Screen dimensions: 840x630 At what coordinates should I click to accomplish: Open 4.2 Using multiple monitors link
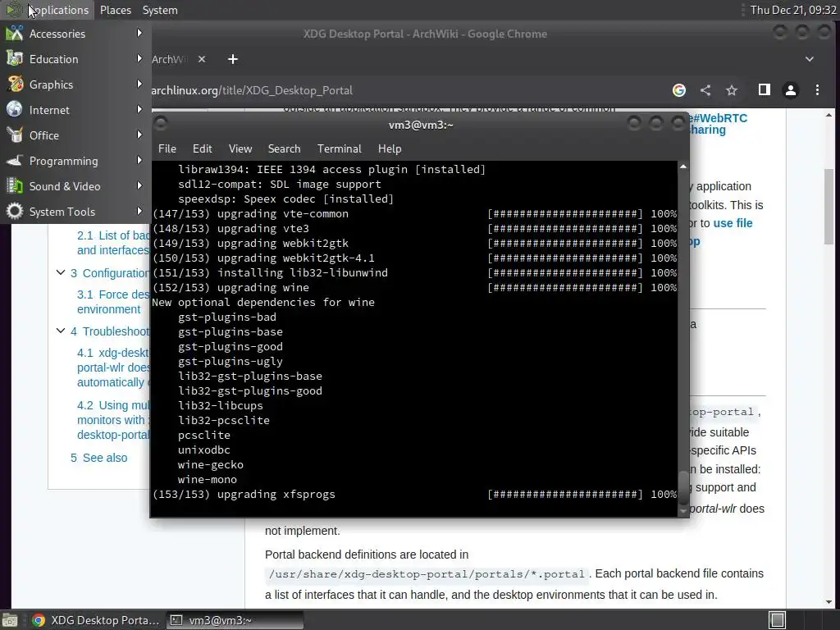113,420
